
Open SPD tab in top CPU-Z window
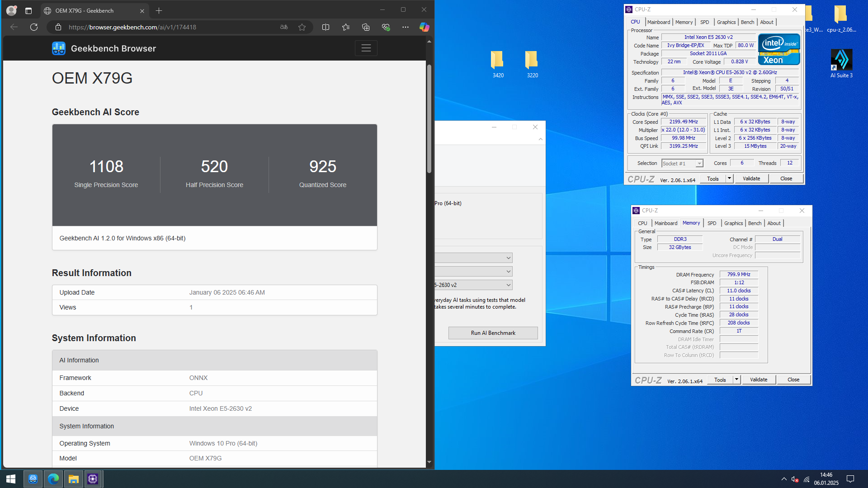(704, 22)
